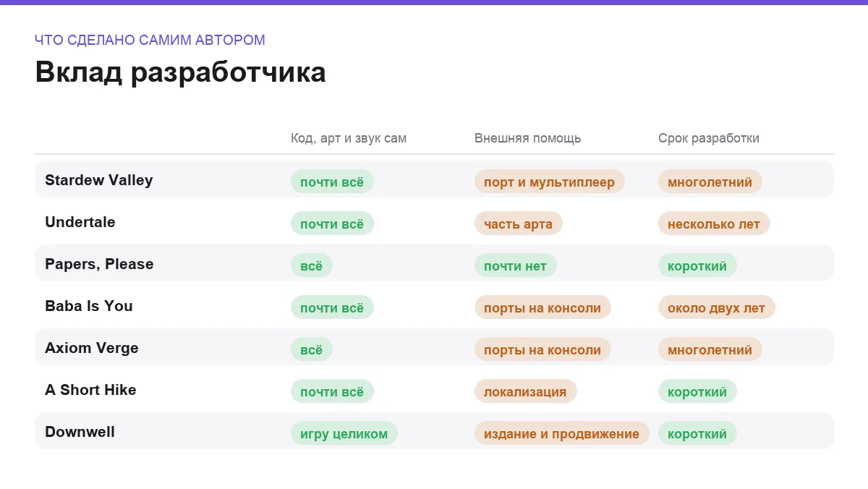
Task: Select 'почти всё' tag in A Short Hike row
Action: click(332, 391)
